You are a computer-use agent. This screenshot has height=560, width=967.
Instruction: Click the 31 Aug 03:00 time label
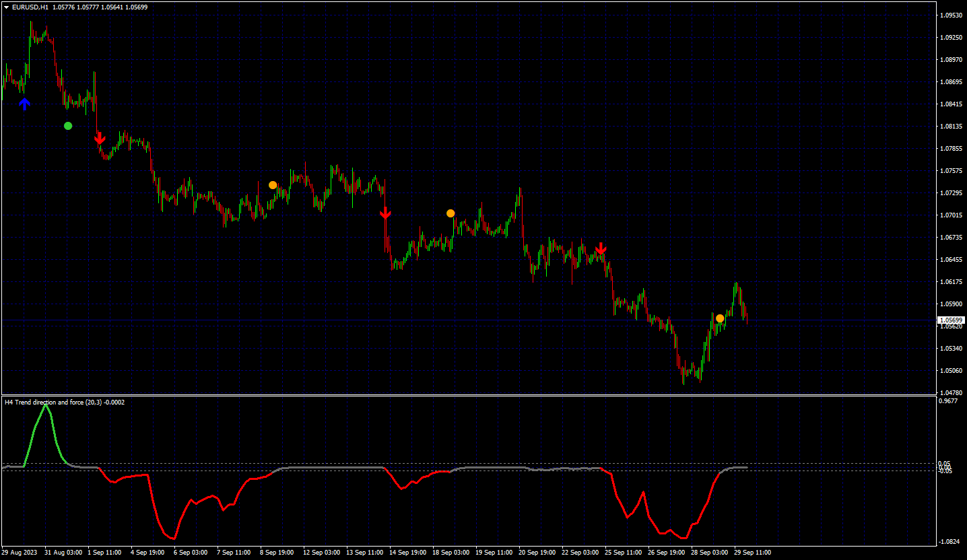click(x=63, y=552)
